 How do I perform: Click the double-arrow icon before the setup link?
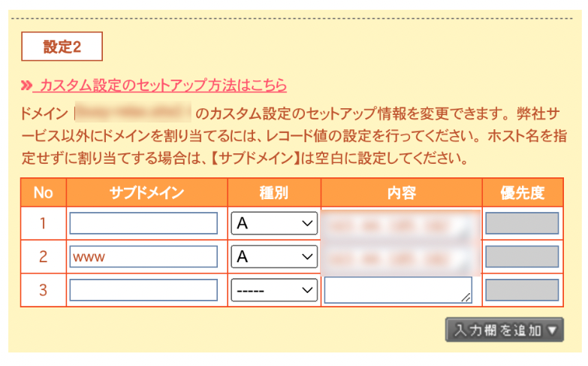[x=27, y=86]
